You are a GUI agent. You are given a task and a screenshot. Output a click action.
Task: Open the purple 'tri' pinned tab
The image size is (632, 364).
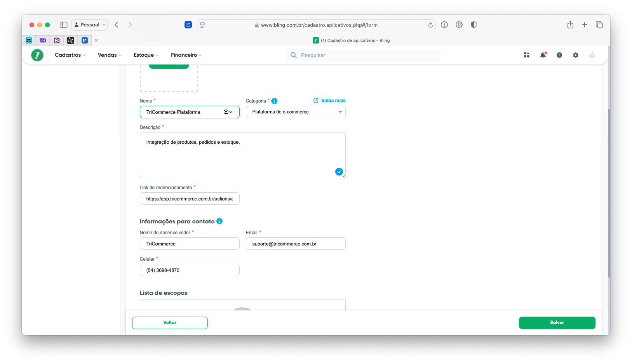(43, 40)
